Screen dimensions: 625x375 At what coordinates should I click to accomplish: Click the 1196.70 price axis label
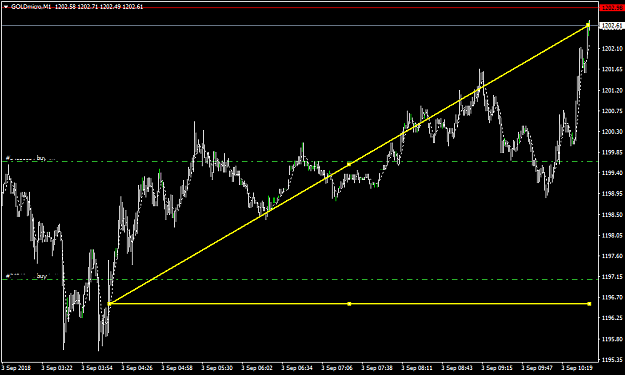[x=612, y=297]
